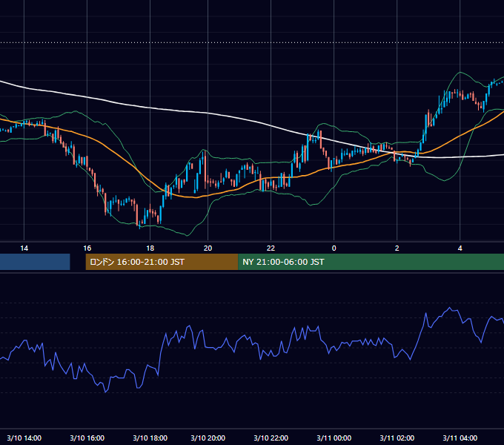Click the 0 hour label on the price chart axis

click(x=334, y=248)
